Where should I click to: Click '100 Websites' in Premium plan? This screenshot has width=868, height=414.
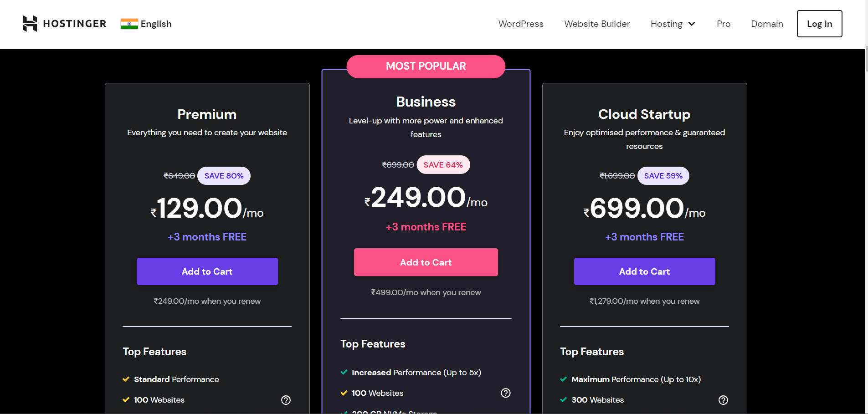coord(159,400)
